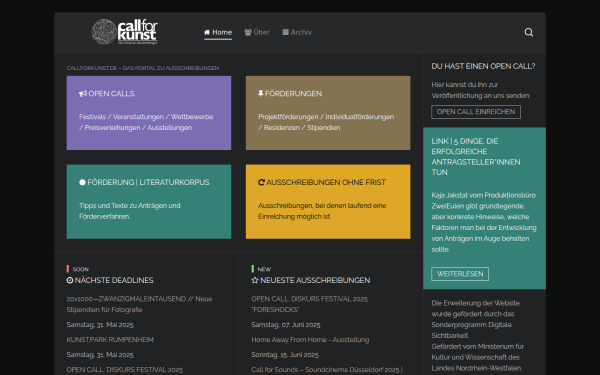
Task: Click the Open Call Einreichen button
Action: [476, 112]
